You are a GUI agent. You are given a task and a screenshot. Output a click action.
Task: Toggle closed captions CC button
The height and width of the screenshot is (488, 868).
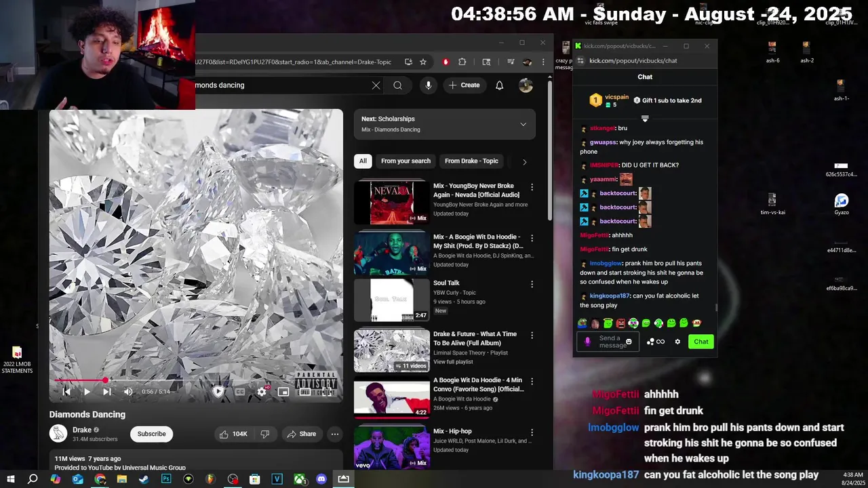click(239, 391)
